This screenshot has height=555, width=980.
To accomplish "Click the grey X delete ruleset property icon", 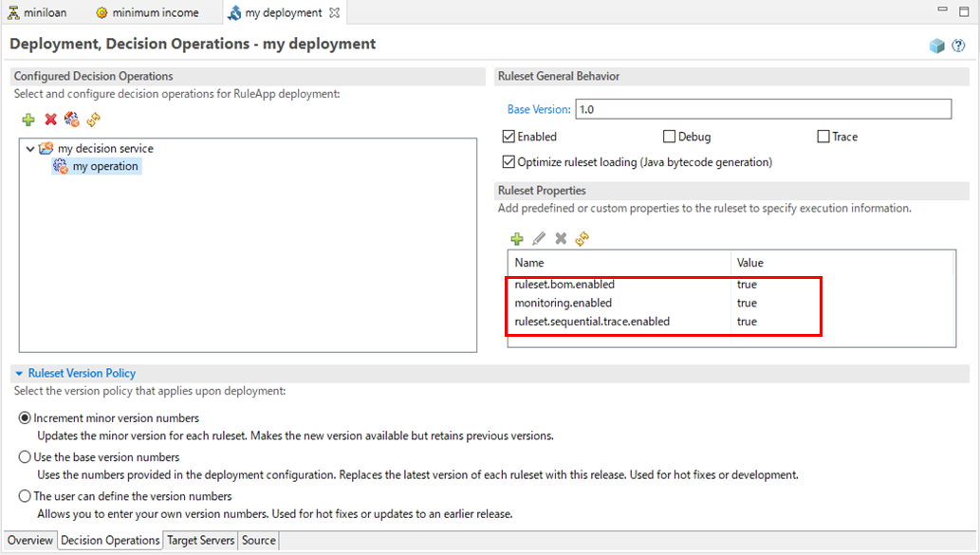I will pyautogui.click(x=561, y=239).
